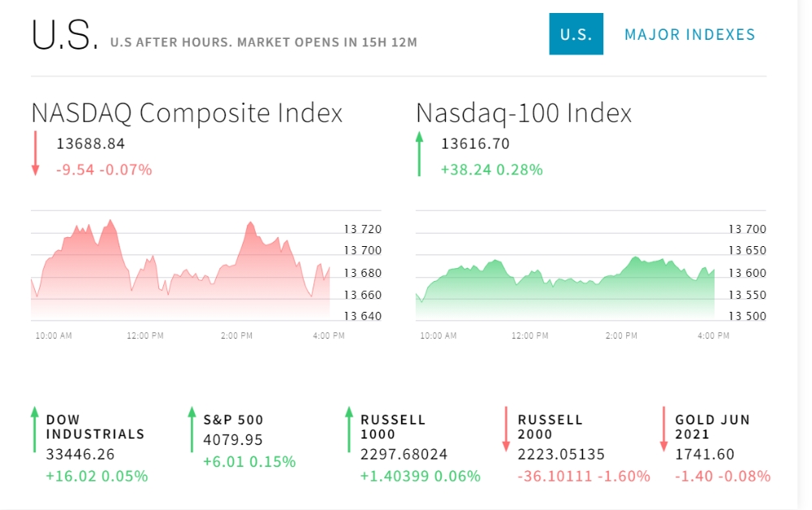Click Dow Industrials green up arrow

point(35,430)
